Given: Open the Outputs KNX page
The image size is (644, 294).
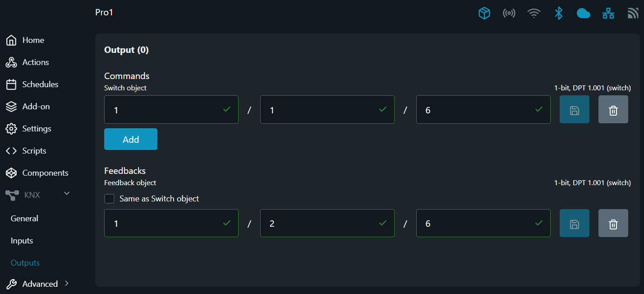Looking at the screenshot, I should tap(25, 263).
